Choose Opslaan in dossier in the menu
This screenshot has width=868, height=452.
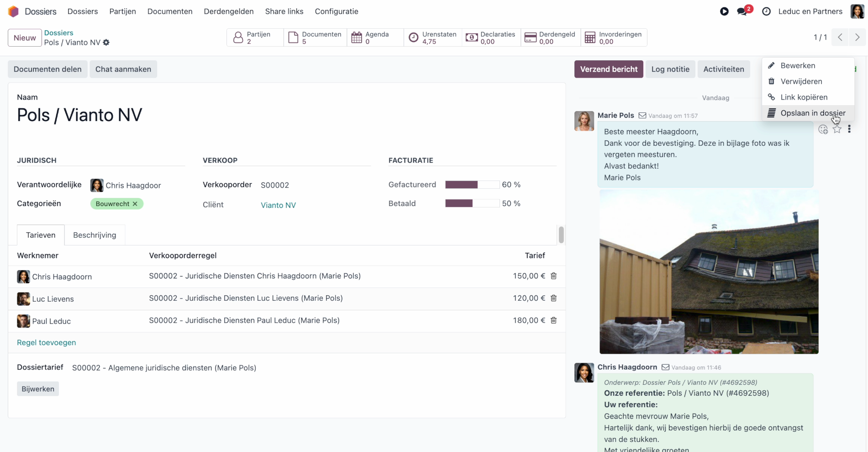click(808, 113)
